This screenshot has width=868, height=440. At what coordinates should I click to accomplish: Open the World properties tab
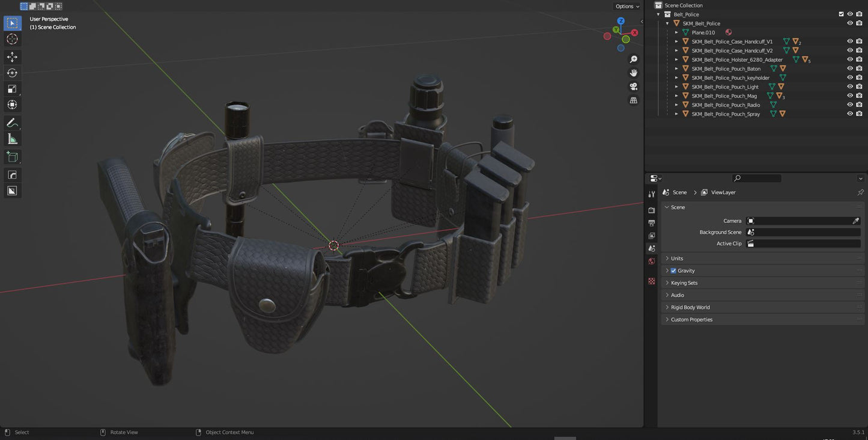[652, 261]
